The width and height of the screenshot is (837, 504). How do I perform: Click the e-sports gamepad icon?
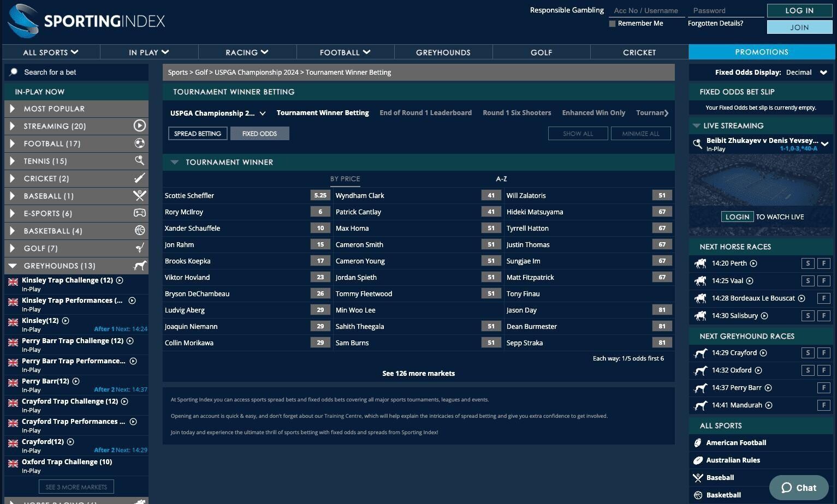click(140, 213)
